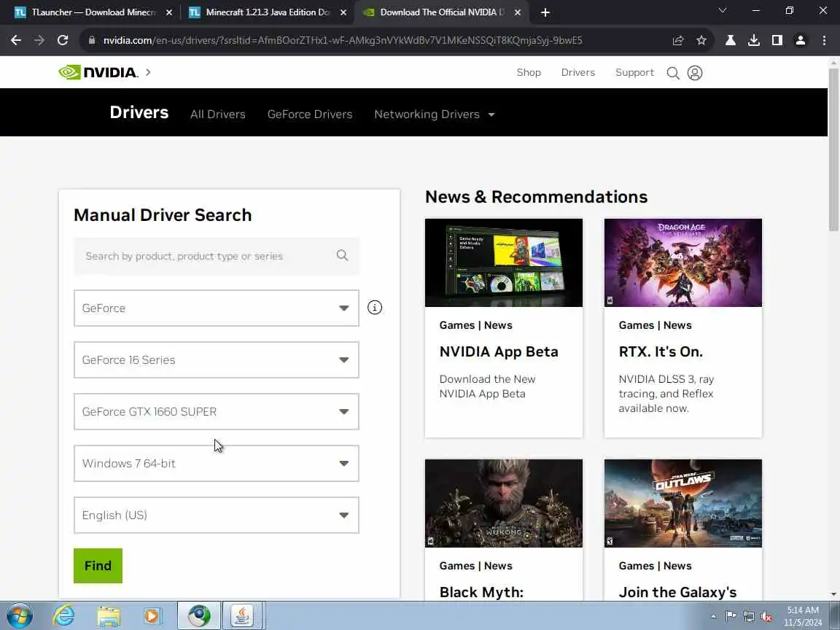Open Support in top navigation
840x630 pixels.
[635, 72]
